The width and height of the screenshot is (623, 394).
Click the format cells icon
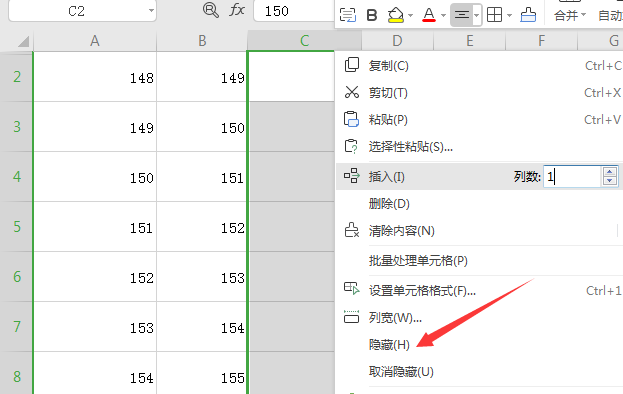point(352,289)
